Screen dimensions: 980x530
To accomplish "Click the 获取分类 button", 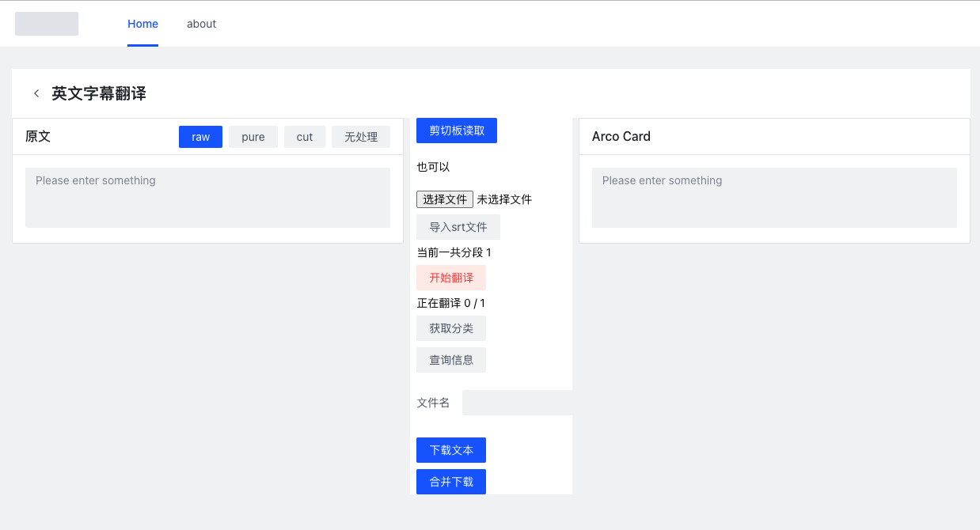I will point(451,328).
